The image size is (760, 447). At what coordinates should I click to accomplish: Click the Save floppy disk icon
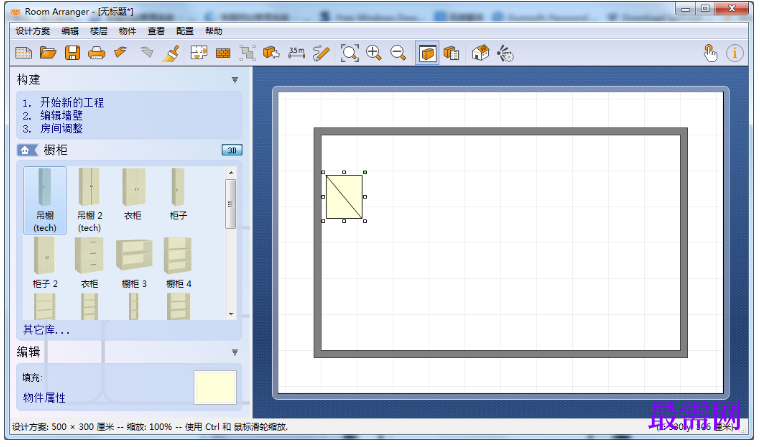tap(73, 52)
